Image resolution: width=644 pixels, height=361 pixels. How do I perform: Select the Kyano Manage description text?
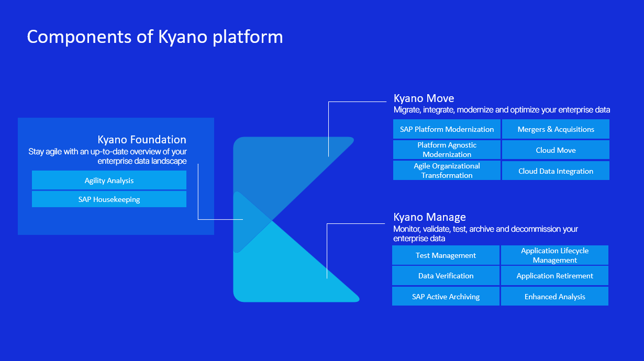(x=485, y=234)
